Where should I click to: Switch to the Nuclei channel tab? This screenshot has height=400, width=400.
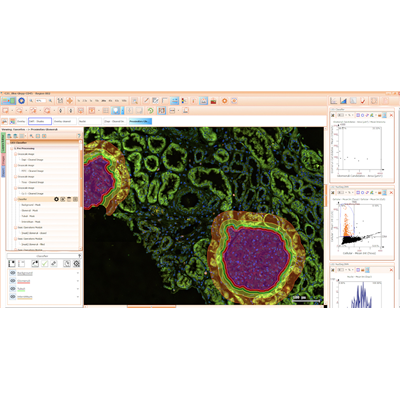coord(89,121)
